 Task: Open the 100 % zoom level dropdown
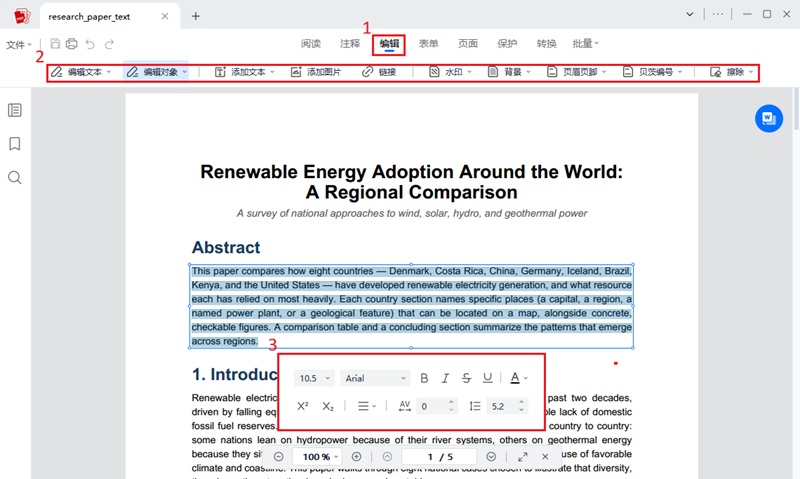click(x=320, y=457)
